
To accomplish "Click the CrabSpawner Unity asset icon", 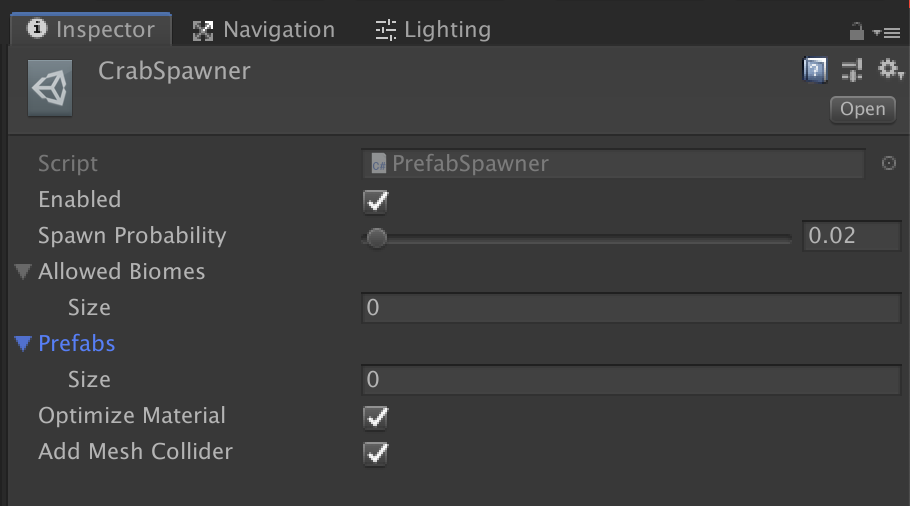I will tap(50, 89).
